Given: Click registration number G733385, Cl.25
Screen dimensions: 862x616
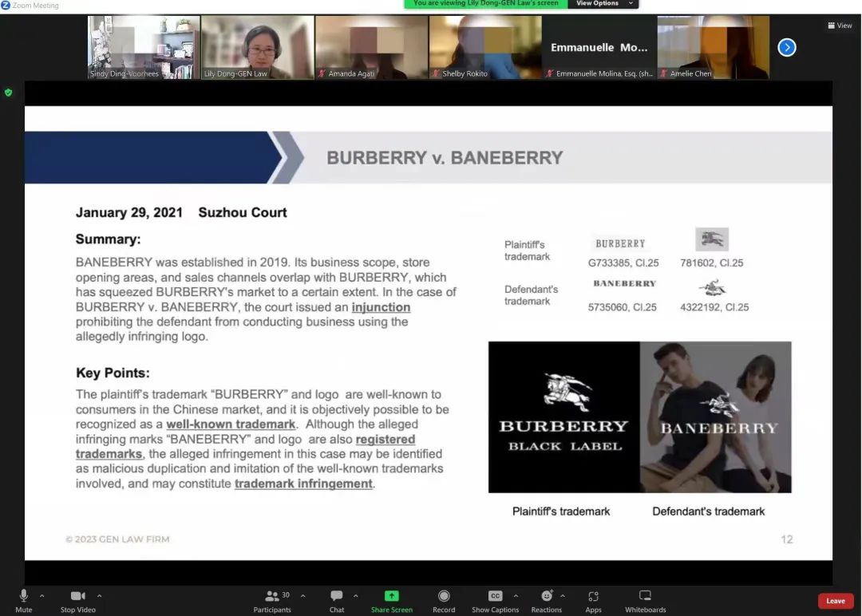Looking at the screenshot, I should coord(623,263).
